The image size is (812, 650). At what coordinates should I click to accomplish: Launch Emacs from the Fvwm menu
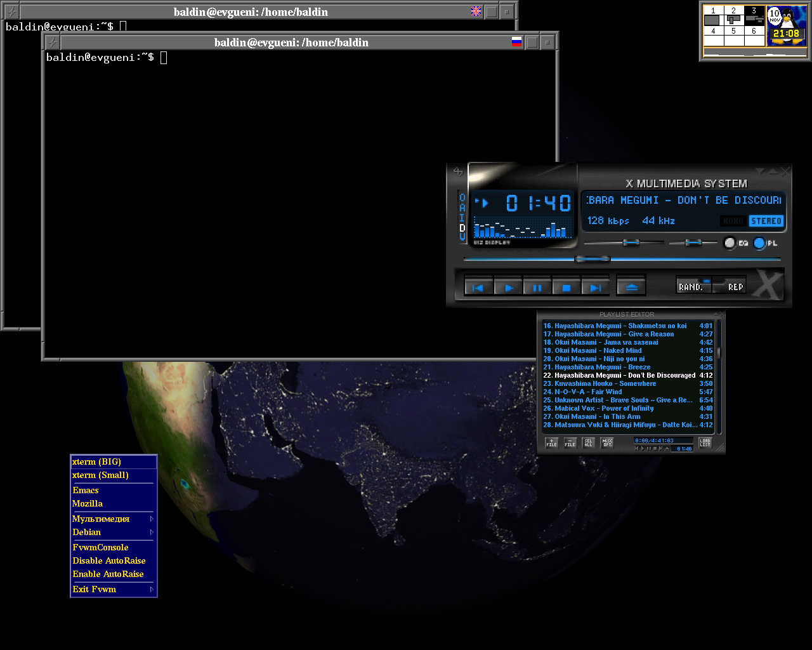[114, 490]
